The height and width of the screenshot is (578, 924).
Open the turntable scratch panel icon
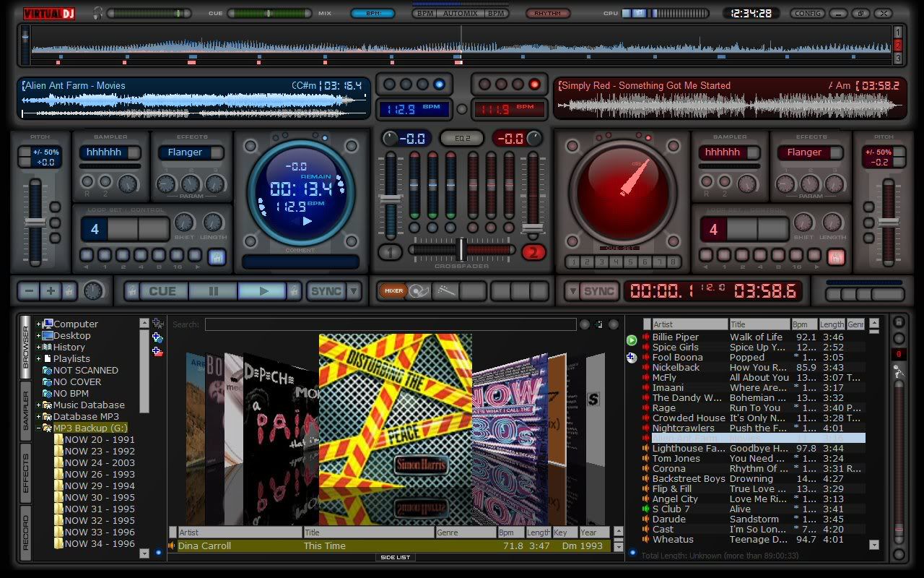coord(420,291)
